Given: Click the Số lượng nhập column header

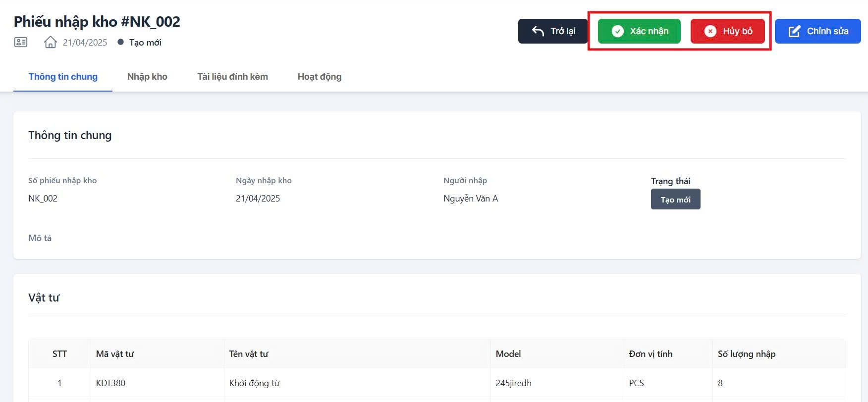Looking at the screenshot, I should 747,354.
